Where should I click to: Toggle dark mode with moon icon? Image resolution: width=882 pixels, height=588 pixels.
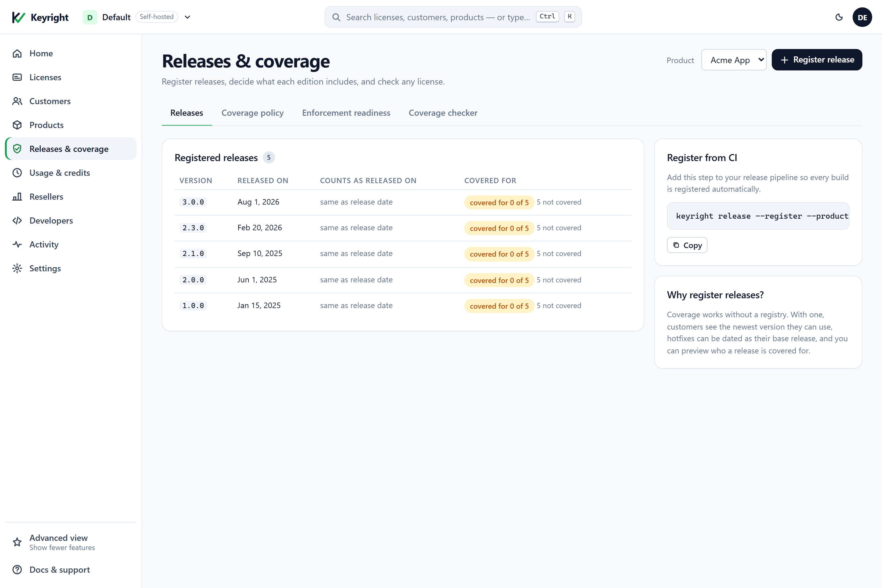(x=839, y=17)
